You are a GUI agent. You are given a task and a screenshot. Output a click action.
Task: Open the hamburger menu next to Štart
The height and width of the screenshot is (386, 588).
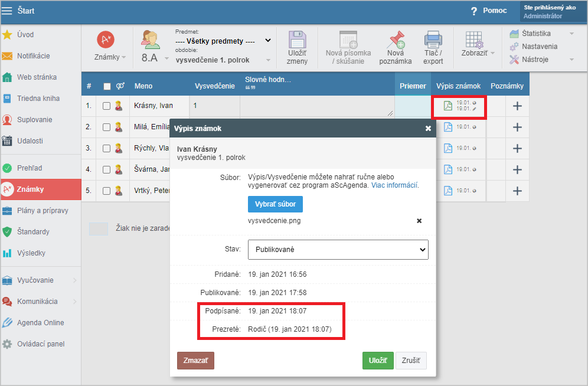tap(7, 11)
